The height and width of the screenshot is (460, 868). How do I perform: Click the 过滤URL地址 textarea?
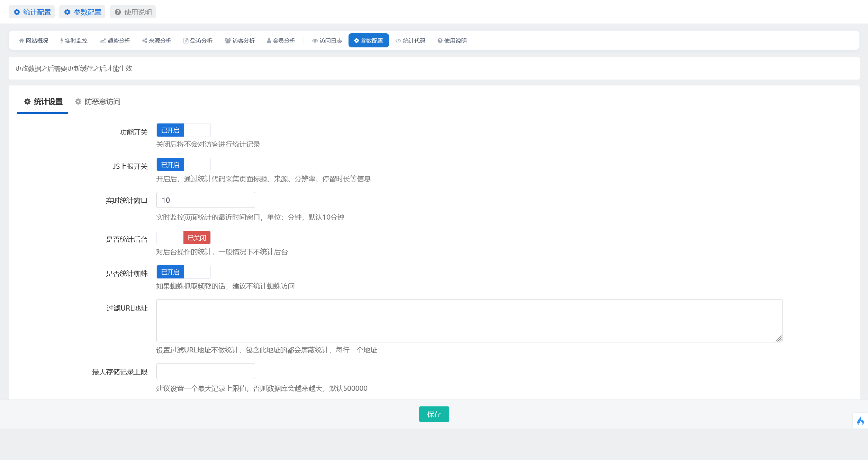pos(469,321)
